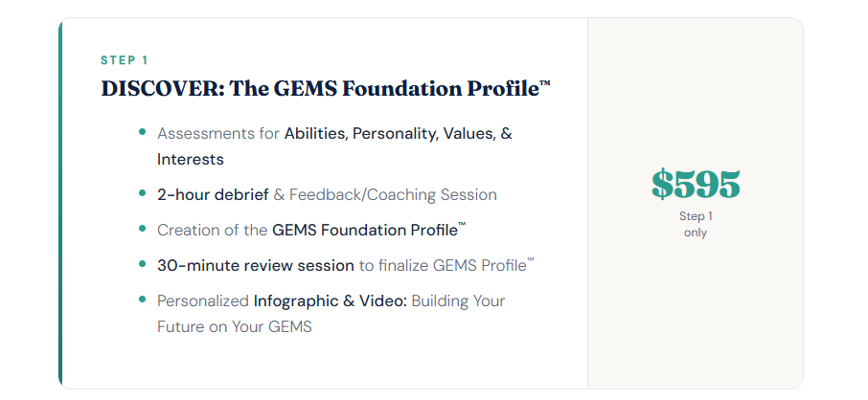This screenshot has height=400, width=868.
Task: Click the bullet beside 30-minute review session
Action: coord(143,264)
